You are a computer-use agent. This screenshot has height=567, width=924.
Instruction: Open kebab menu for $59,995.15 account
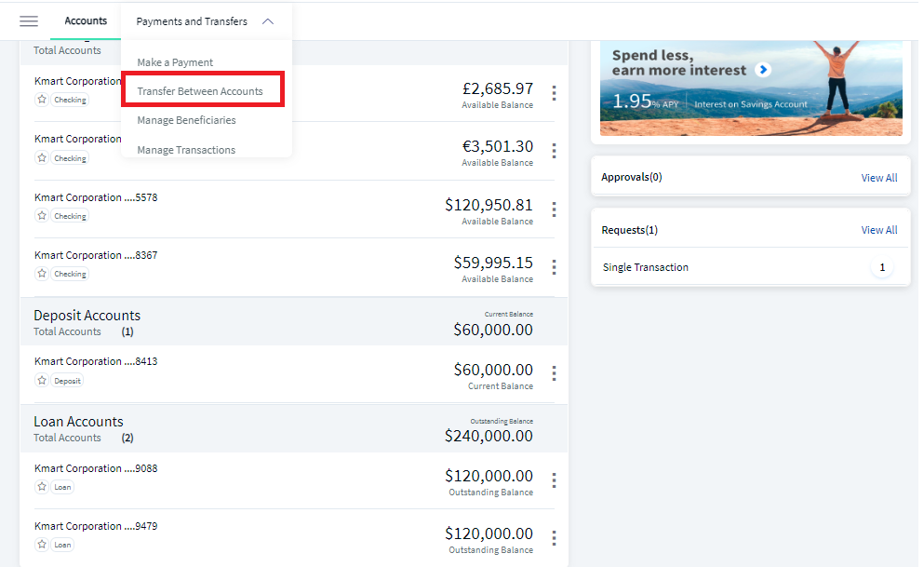(x=554, y=267)
